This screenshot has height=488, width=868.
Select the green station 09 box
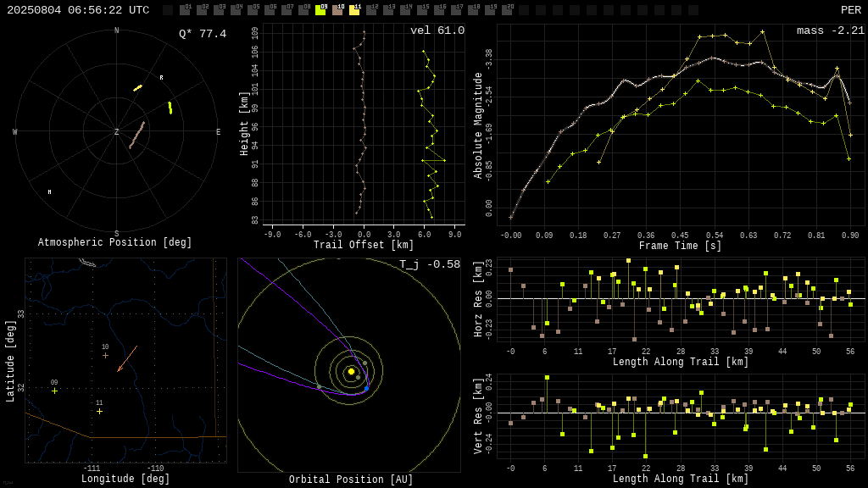320,10
